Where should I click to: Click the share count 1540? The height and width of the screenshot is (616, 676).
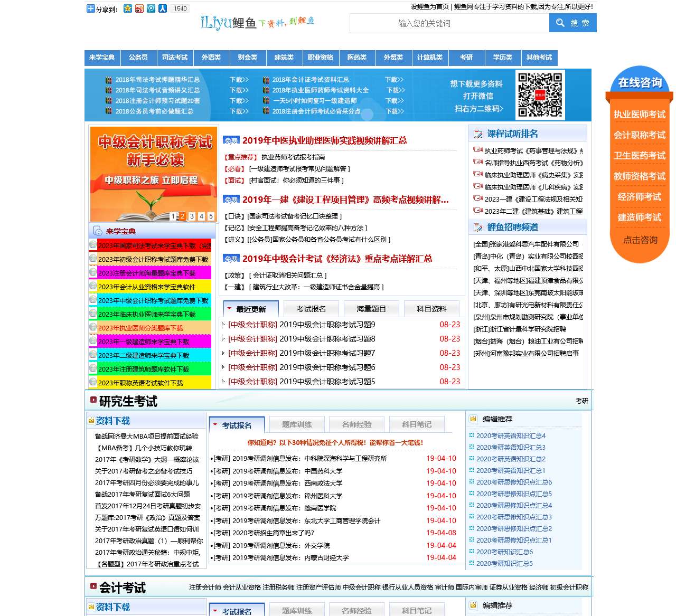tap(180, 8)
